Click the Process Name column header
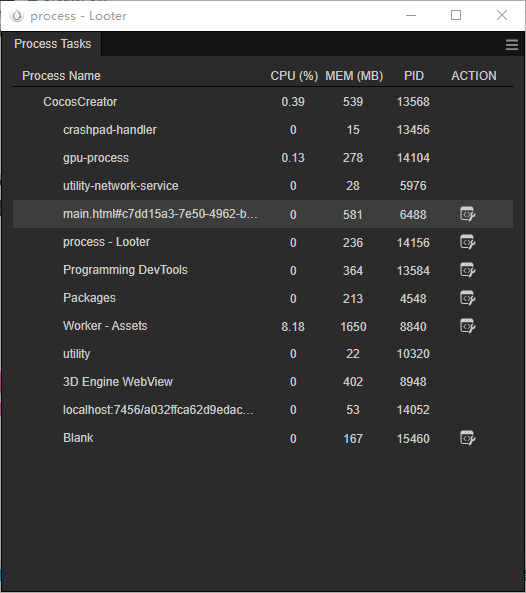This screenshot has width=526, height=593. tap(61, 76)
